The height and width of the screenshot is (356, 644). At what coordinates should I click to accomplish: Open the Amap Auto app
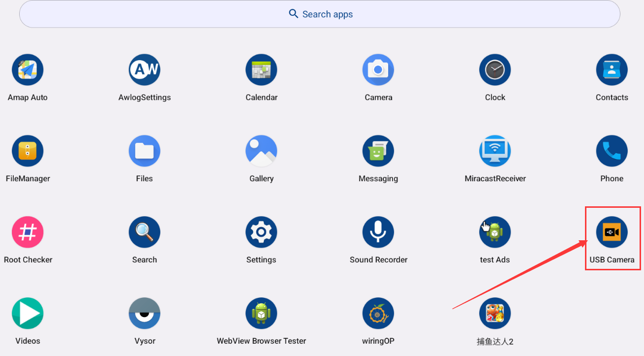28,70
